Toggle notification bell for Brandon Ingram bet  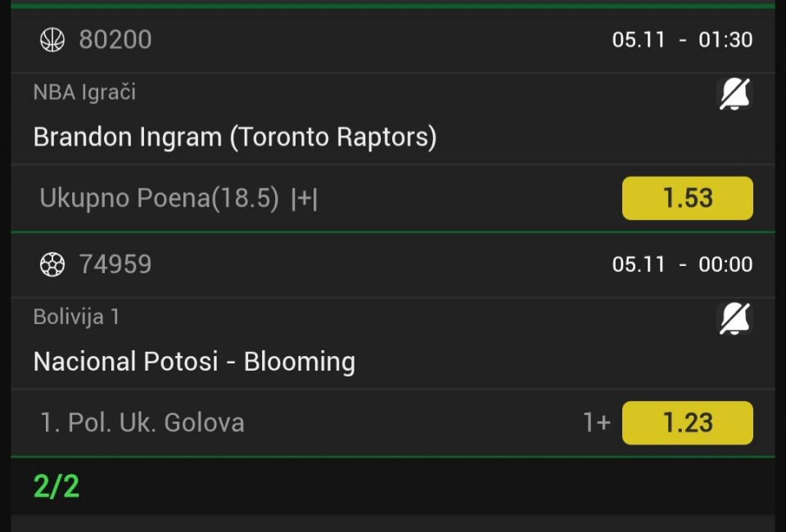[734, 95]
